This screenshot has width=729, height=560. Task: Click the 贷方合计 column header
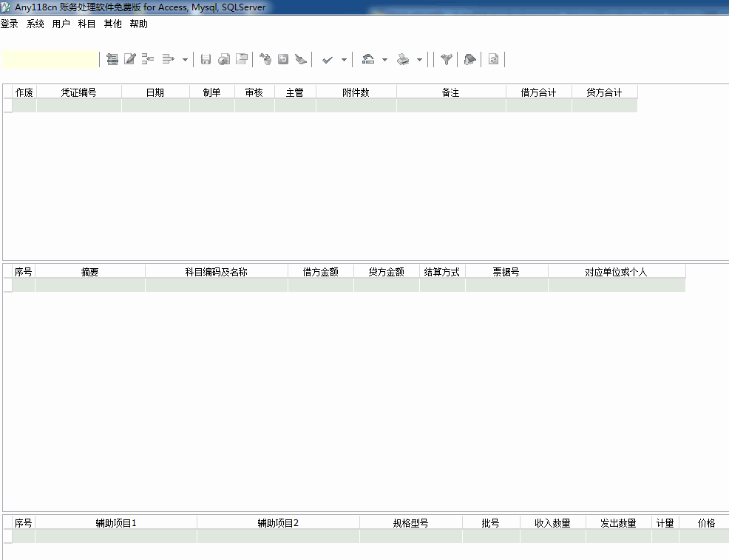pyautogui.click(x=604, y=92)
